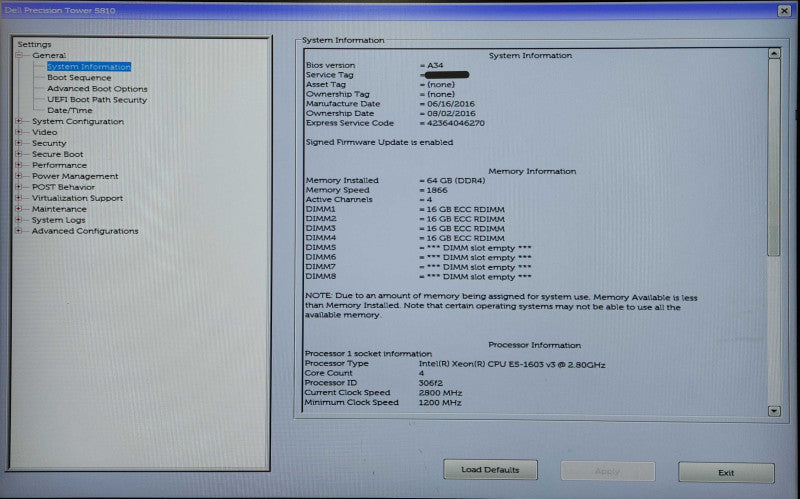
Task: Select the Security category label
Action: (x=49, y=143)
